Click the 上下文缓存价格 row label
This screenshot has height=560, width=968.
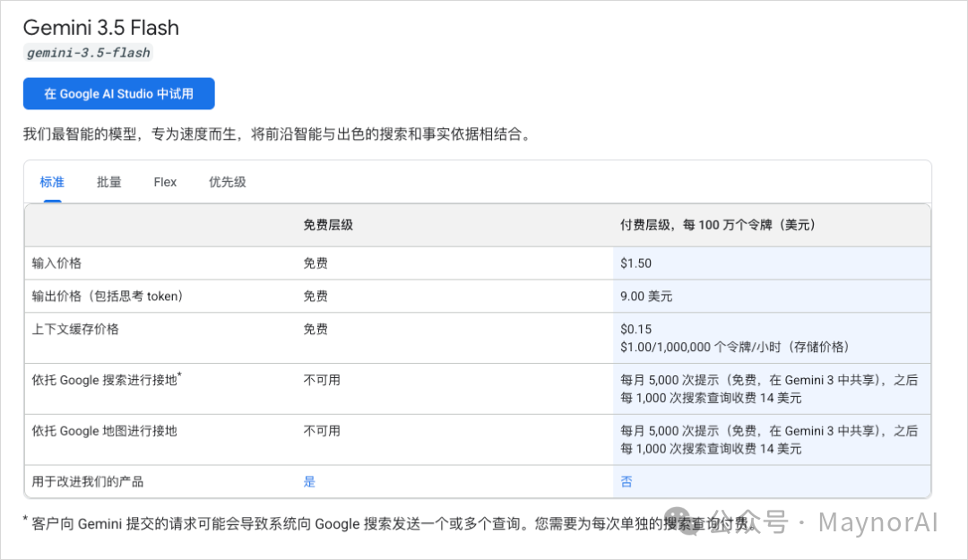point(75,329)
